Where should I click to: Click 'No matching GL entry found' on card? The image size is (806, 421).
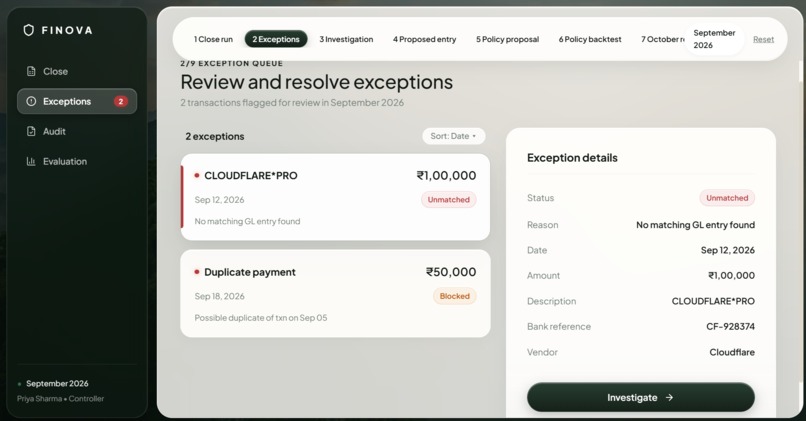click(247, 221)
